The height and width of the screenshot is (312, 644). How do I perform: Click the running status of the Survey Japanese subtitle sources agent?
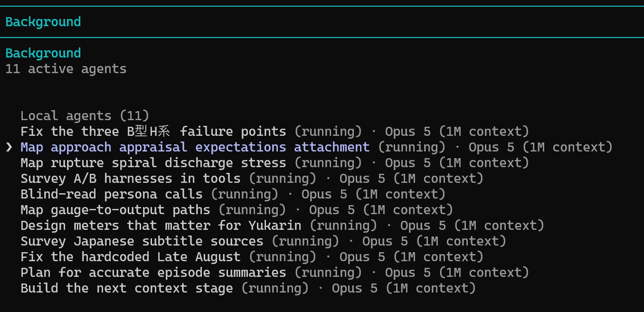tap(305, 241)
